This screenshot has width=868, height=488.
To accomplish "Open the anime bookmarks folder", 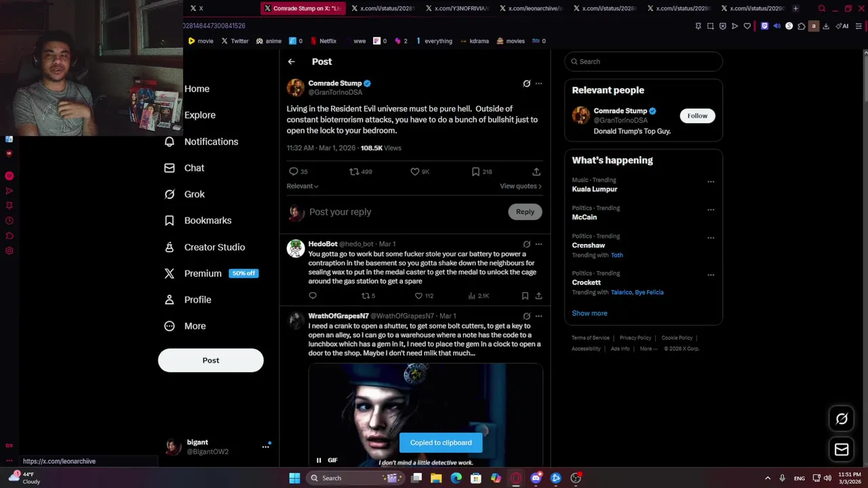I will [x=269, y=41].
